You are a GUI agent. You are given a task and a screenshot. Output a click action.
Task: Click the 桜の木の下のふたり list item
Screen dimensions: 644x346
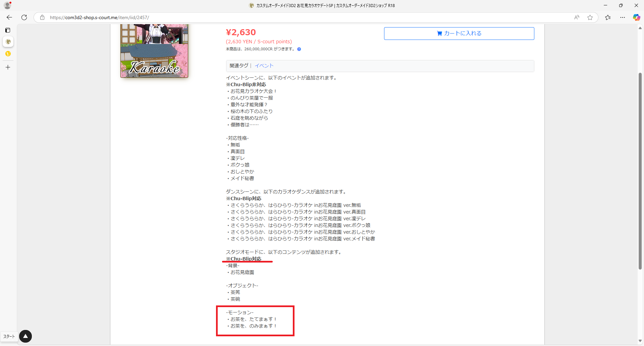(250, 111)
